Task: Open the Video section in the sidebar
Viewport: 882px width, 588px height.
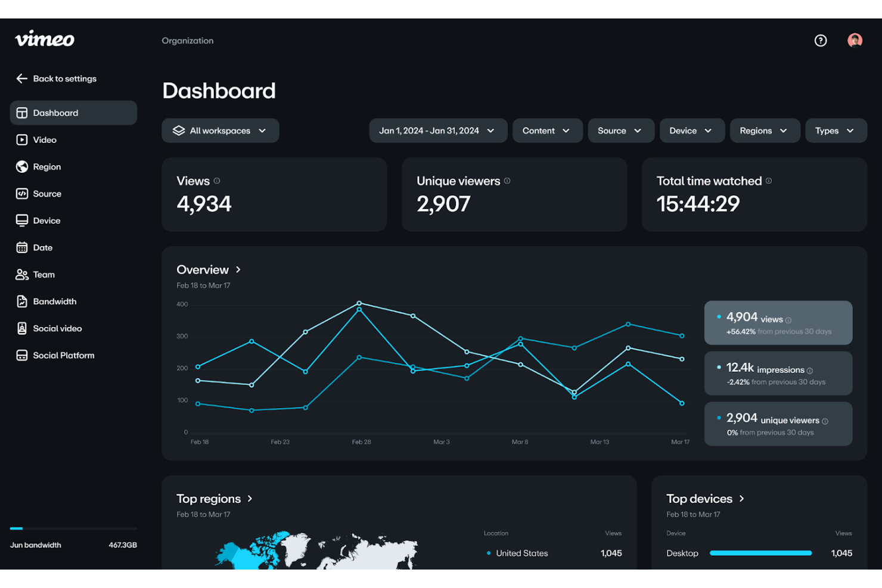Action: [x=44, y=139]
